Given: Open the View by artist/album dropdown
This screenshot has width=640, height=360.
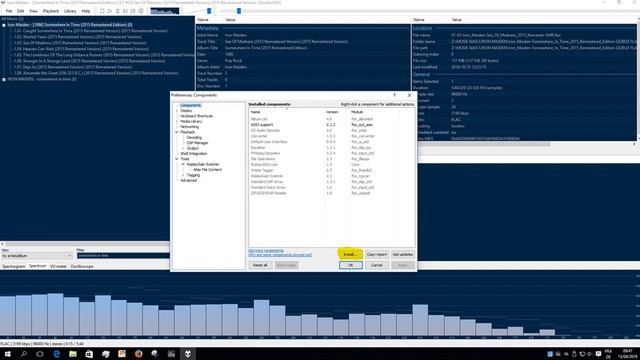Looking at the screenshot, I should tap(37, 256).
